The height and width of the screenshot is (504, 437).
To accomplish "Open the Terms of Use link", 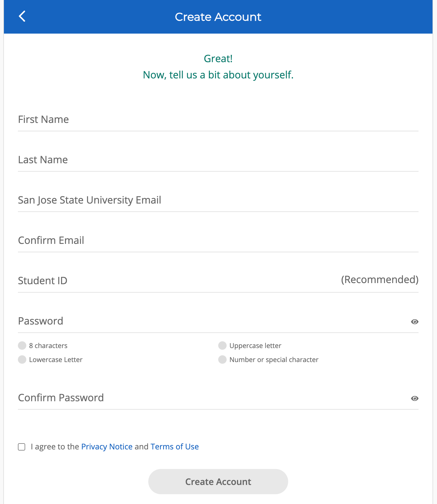I will tap(174, 447).
